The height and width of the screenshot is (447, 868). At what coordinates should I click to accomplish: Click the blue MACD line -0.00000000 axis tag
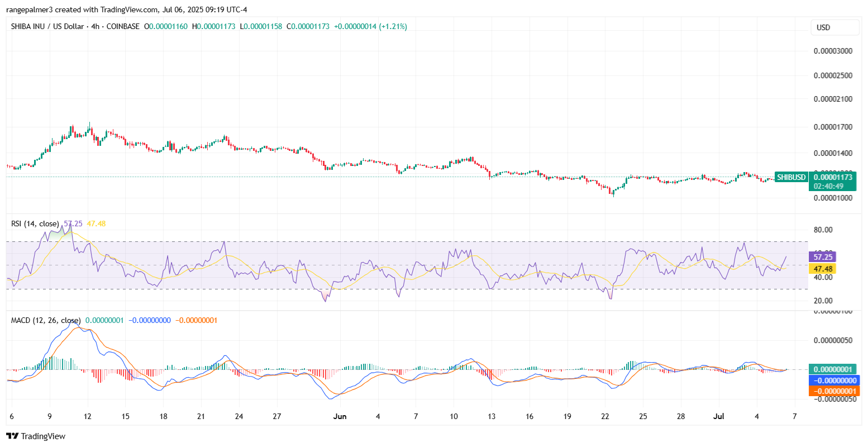[x=834, y=381]
